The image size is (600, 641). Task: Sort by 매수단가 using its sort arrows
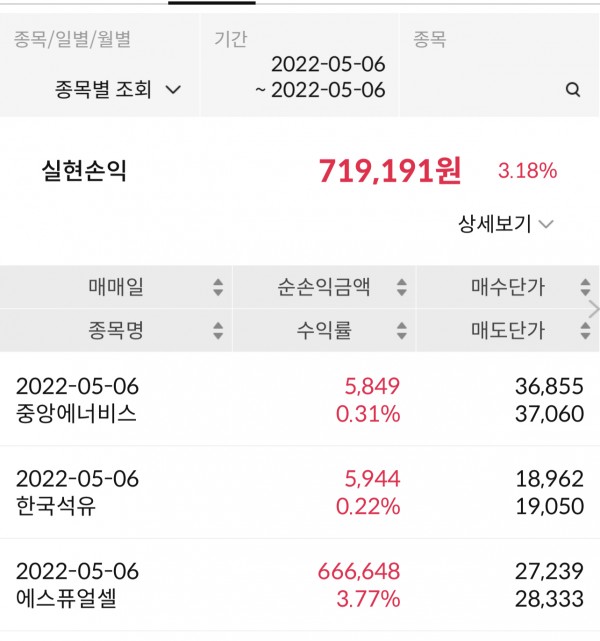click(585, 288)
